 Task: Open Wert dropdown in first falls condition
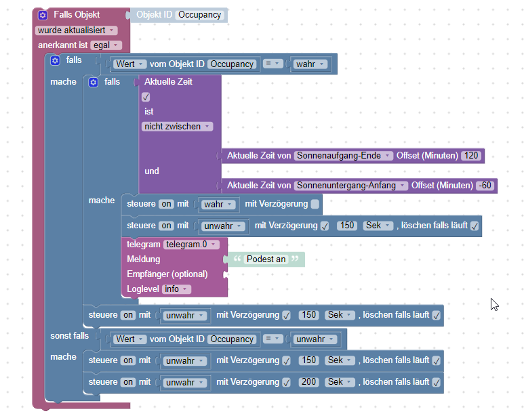(130, 64)
